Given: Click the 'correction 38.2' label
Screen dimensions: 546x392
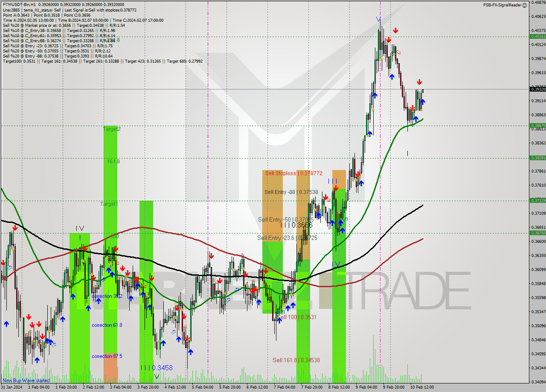Looking at the screenshot, I should 107,296.
